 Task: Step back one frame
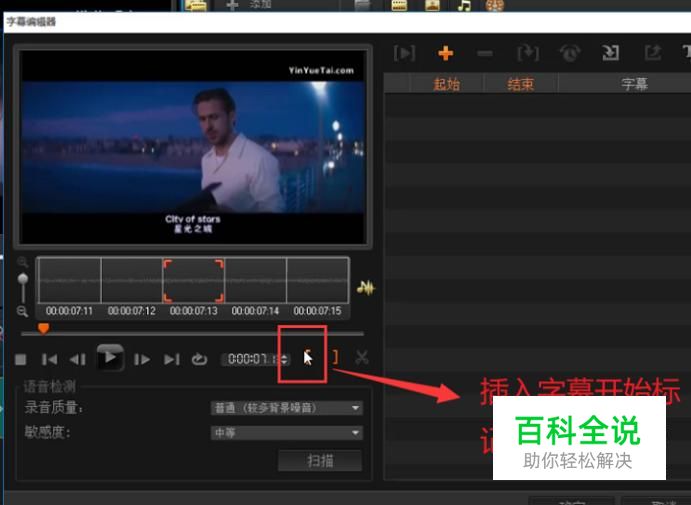click(78, 360)
